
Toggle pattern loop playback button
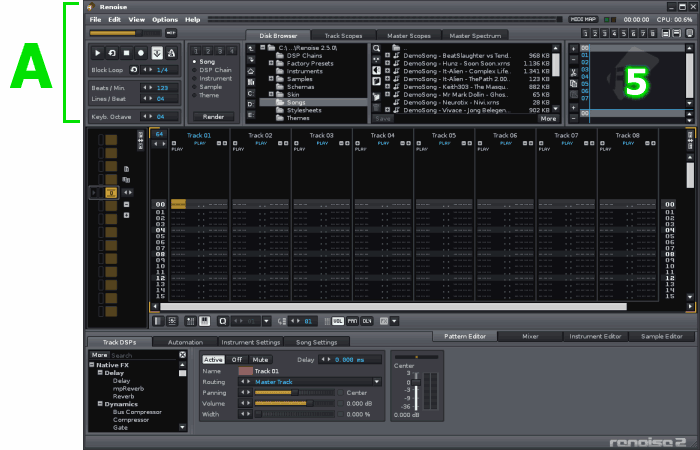point(112,53)
